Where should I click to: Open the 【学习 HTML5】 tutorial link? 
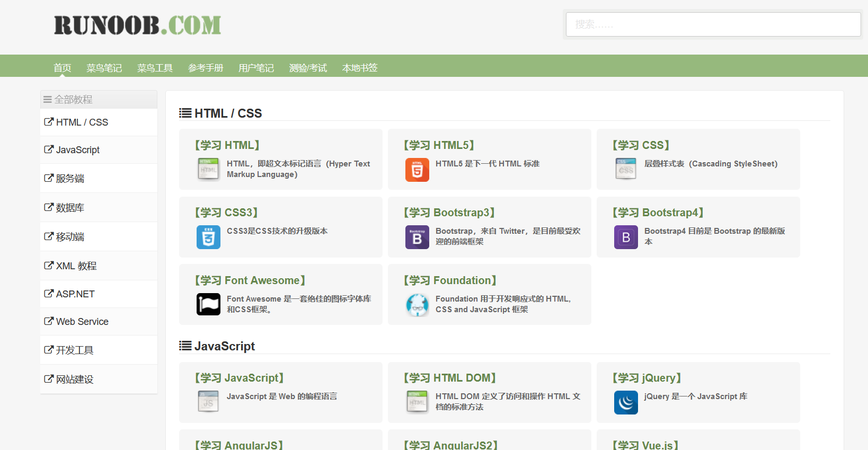(439, 145)
